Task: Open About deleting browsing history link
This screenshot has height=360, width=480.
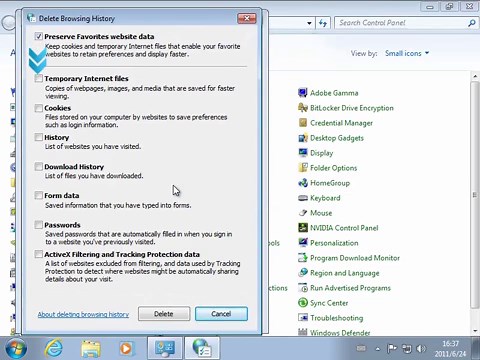Action: click(83, 314)
